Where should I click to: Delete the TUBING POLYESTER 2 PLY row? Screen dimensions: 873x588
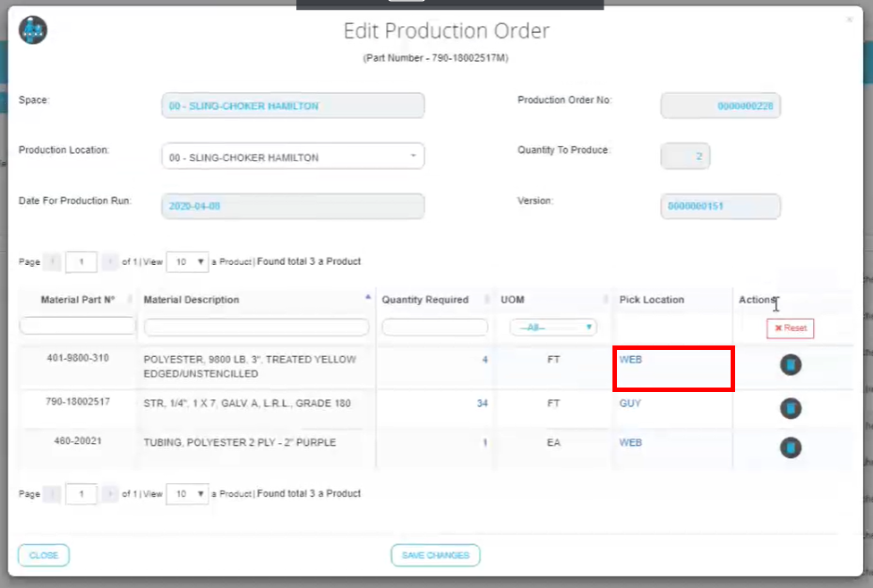click(x=790, y=447)
